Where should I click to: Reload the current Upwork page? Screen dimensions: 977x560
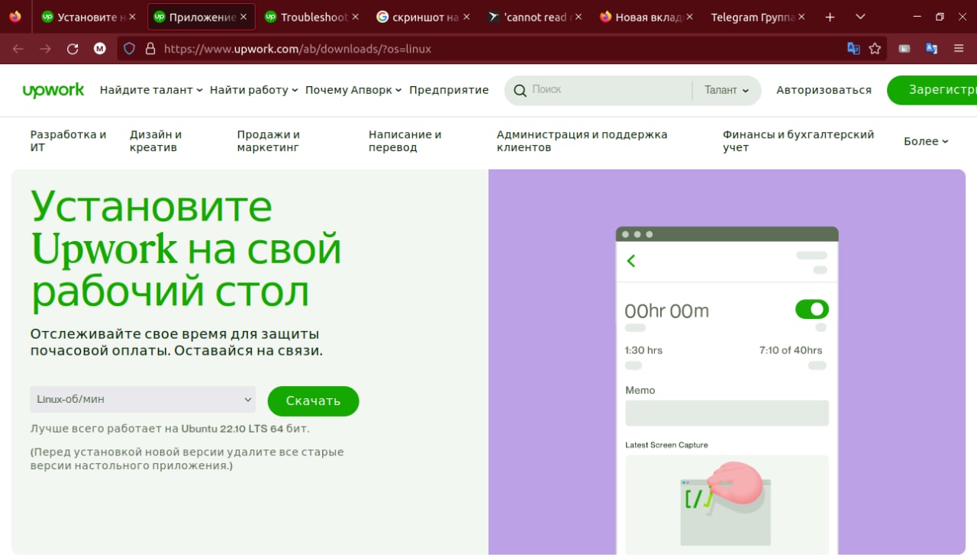[73, 49]
